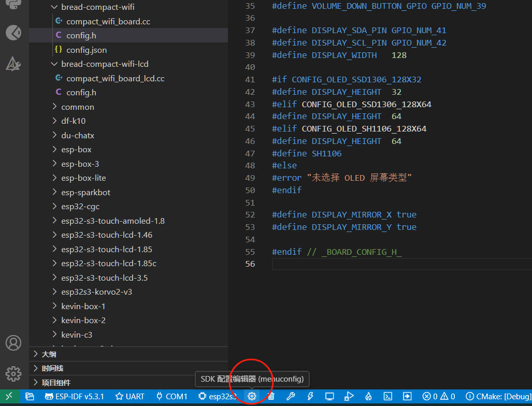Open the monitor device icon
The image size is (532, 406).
[x=329, y=396]
